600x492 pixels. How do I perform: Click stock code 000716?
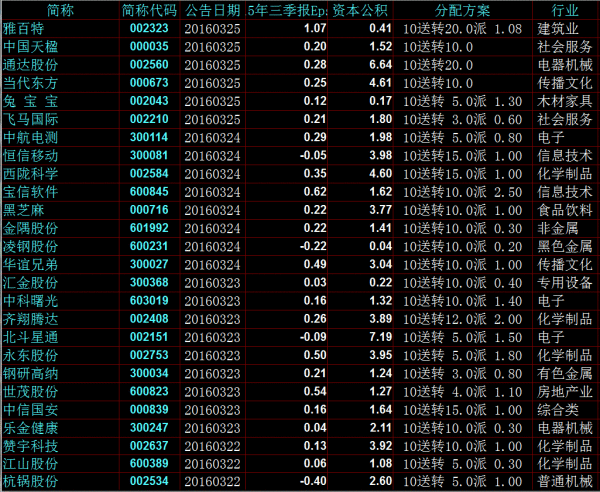point(149,210)
